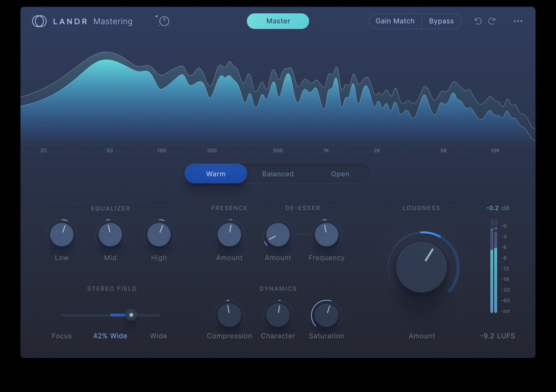Click the Equalizer Low knob

[62, 235]
